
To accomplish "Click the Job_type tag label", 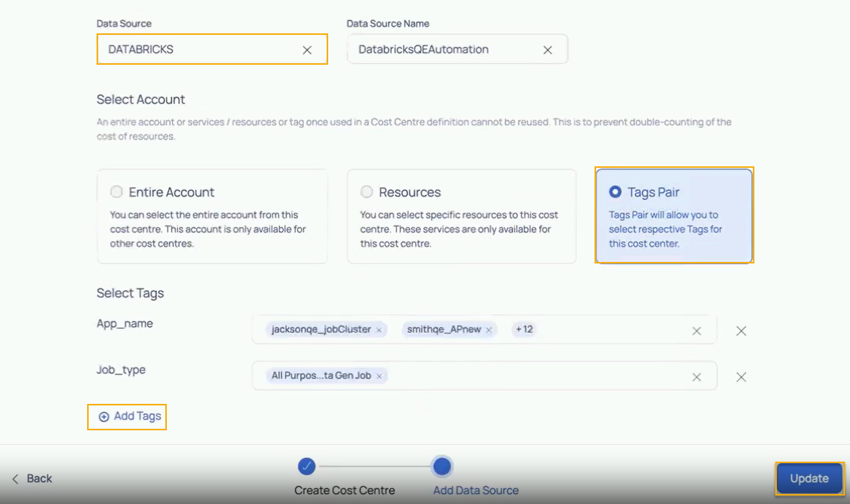I will pyautogui.click(x=121, y=370).
